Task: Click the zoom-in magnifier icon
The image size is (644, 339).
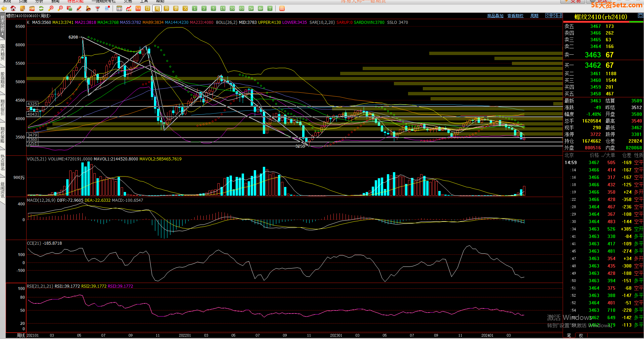Action: pos(51,8)
